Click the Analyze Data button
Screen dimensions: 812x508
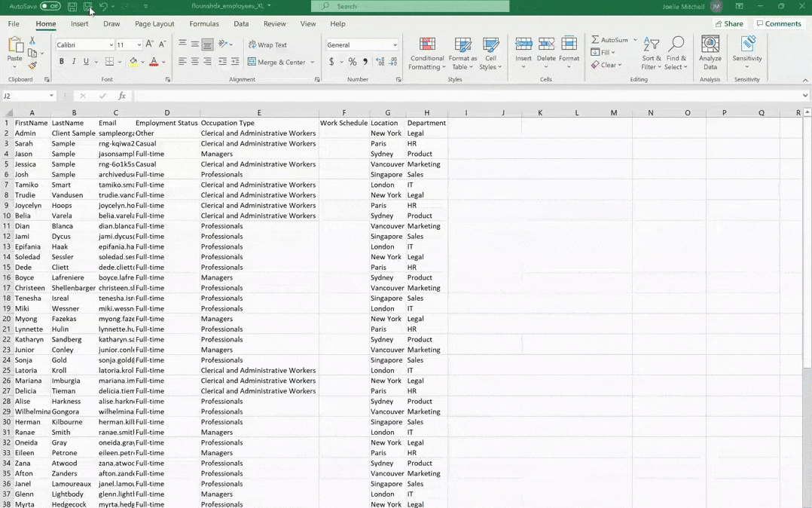coord(710,54)
